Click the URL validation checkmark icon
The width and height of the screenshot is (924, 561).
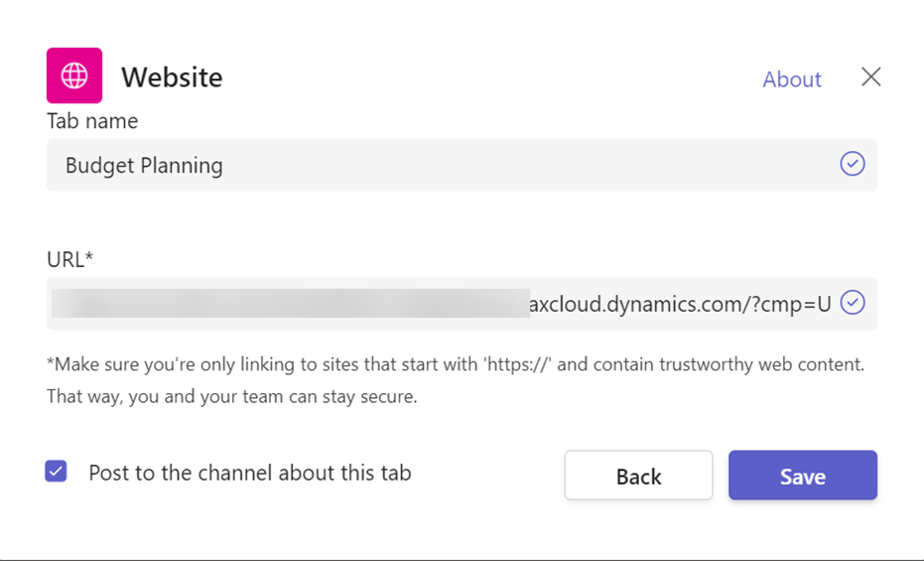852,303
